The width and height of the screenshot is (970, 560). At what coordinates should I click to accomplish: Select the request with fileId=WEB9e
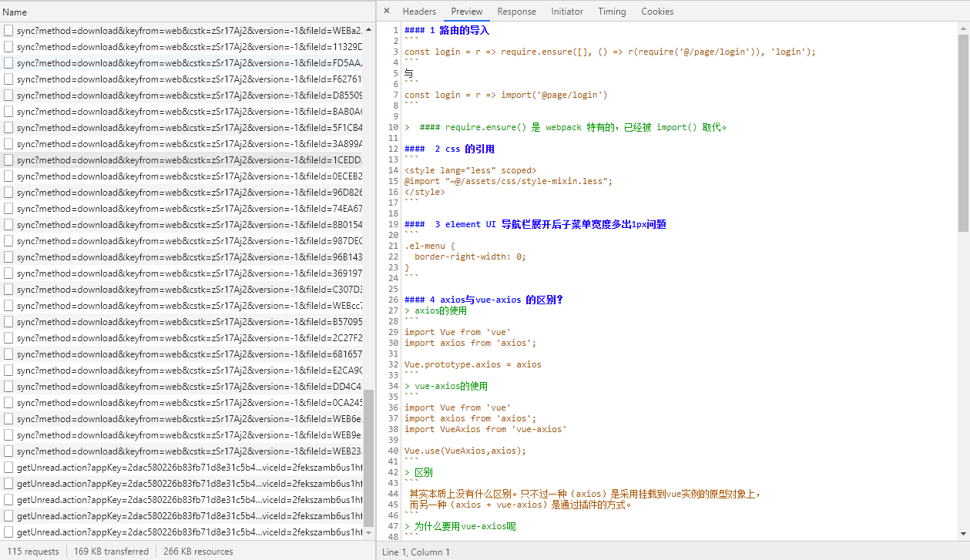coord(182,434)
